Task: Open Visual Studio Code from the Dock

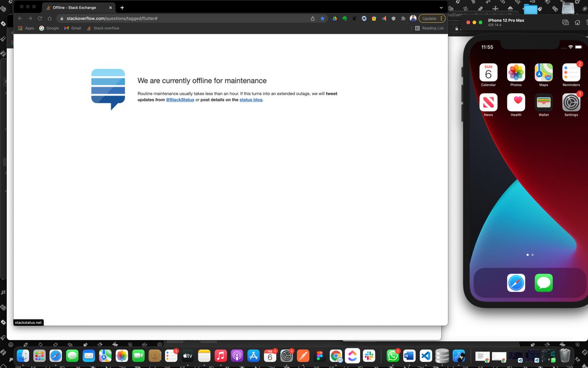Action: tap(425, 356)
